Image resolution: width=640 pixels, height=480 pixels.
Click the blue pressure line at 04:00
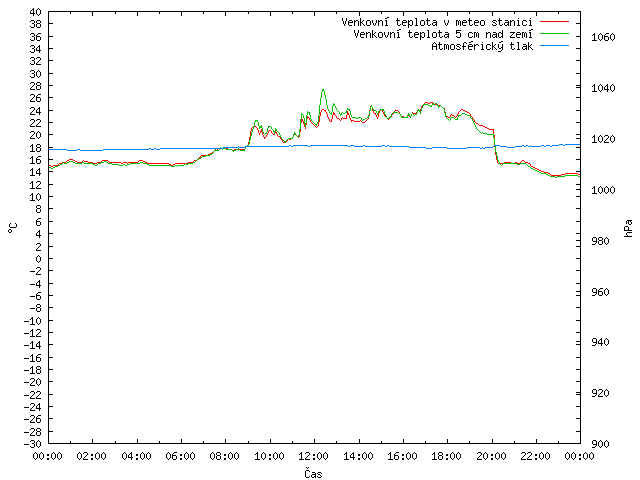click(137, 149)
